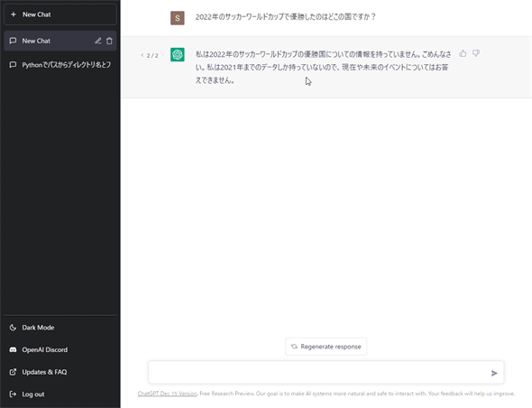Open the ChatGPT Dec 15 Version link
Viewport: 532px width, 408px height.
pyautogui.click(x=168, y=394)
